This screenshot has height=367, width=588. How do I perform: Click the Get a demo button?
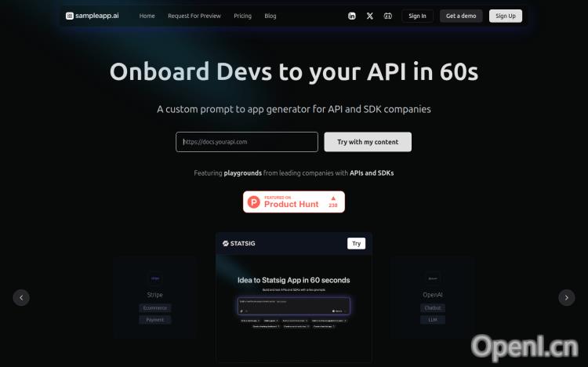[x=461, y=16]
